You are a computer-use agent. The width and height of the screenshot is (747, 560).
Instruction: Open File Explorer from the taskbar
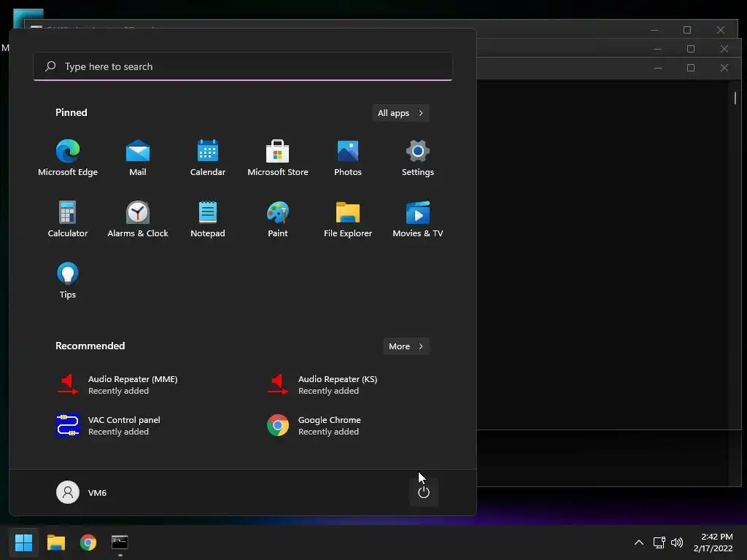(56, 542)
